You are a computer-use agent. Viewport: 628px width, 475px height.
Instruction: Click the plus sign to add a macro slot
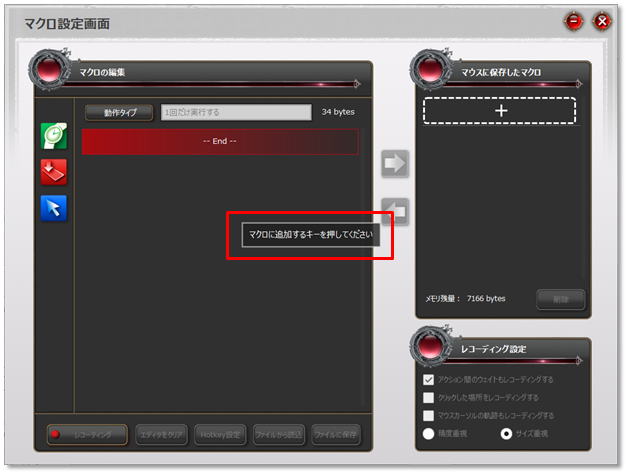point(499,111)
